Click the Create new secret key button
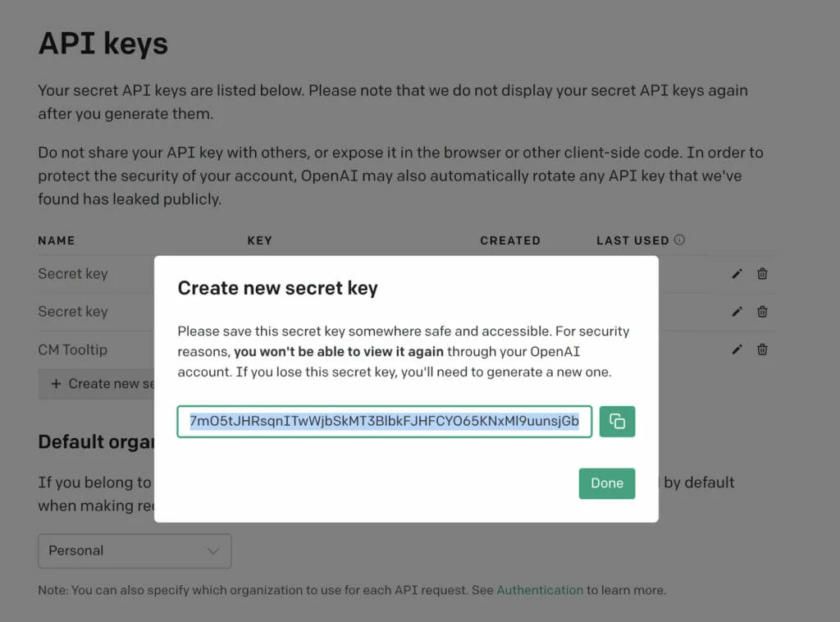Image resolution: width=840 pixels, height=622 pixels. pyautogui.click(x=97, y=383)
